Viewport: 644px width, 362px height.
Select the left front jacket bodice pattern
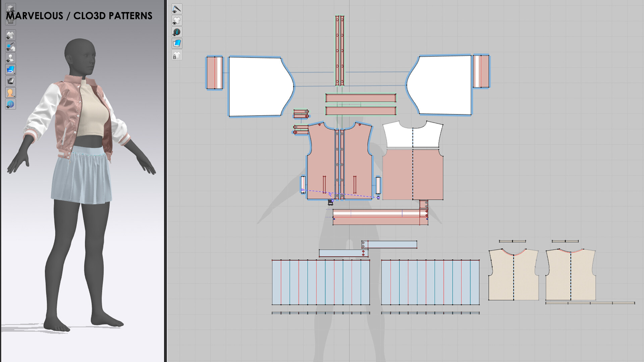[x=321, y=161]
